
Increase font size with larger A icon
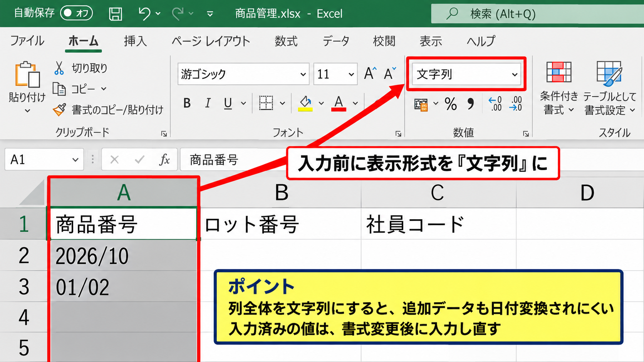pyautogui.click(x=370, y=73)
